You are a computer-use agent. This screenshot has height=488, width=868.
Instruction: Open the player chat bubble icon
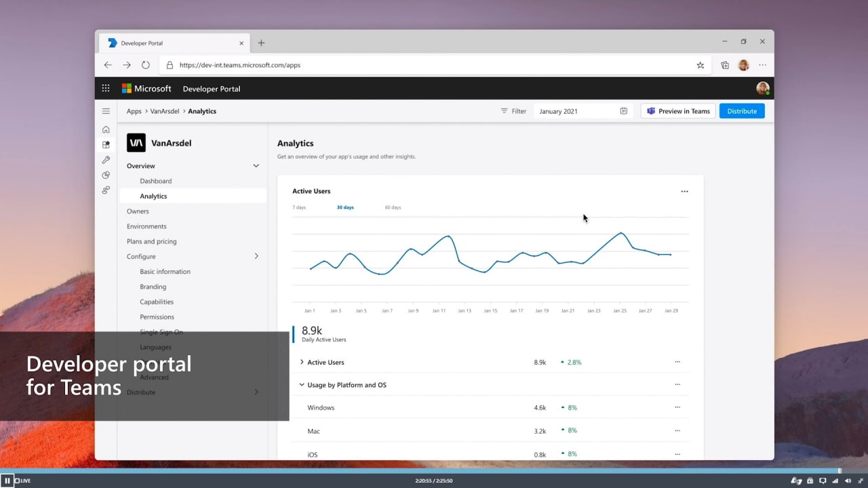823,481
